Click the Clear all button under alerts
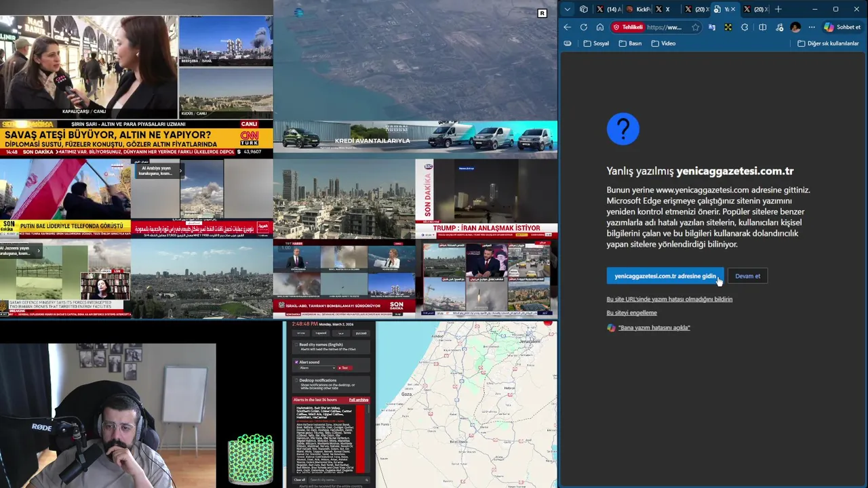 (299, 480)
